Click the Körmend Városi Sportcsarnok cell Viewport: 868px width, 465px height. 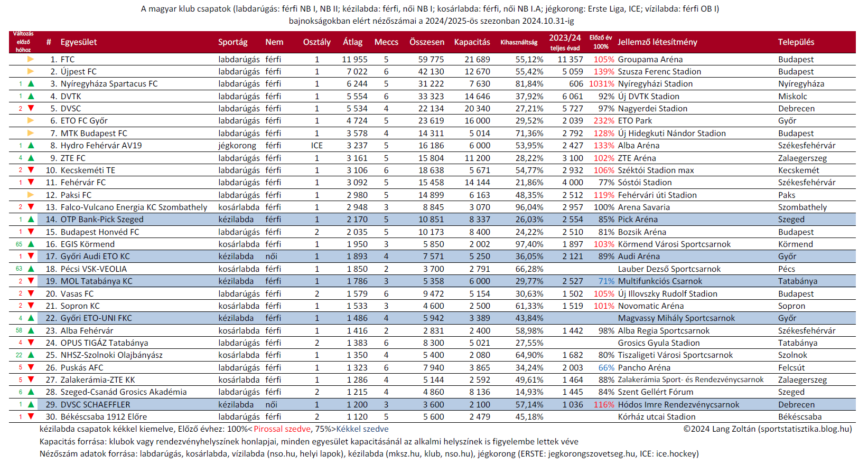coord(674,244)
